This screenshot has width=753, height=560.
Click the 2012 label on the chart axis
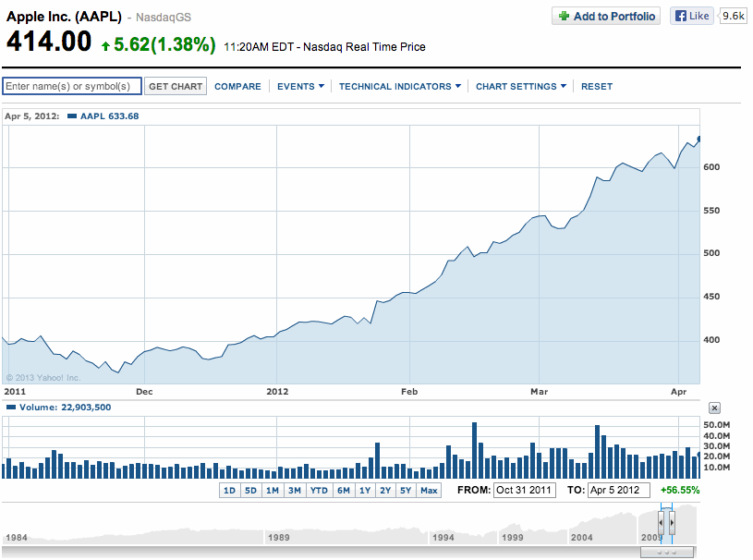pyautogui.click(x=277, y=392)
